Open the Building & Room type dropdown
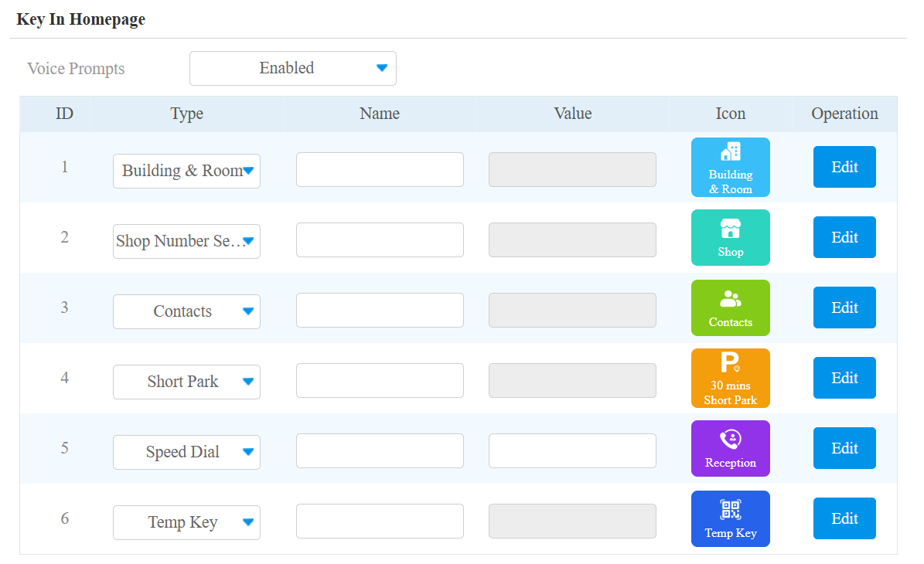Screen dimensions: 924x564 [187, 171]
